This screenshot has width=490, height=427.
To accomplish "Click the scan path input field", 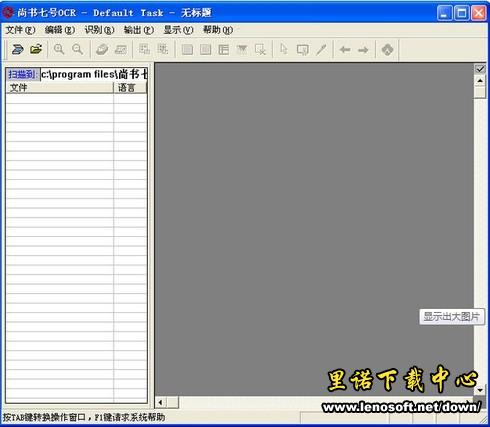I will pos(94,74).
